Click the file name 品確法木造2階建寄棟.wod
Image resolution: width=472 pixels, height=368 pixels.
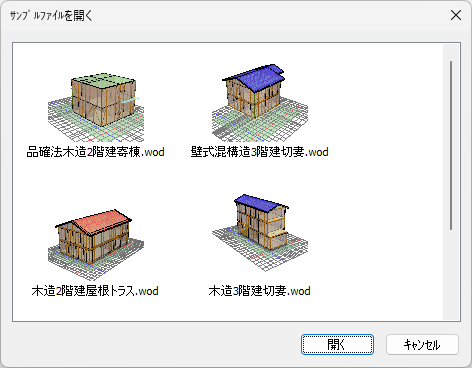pos(95,152)
